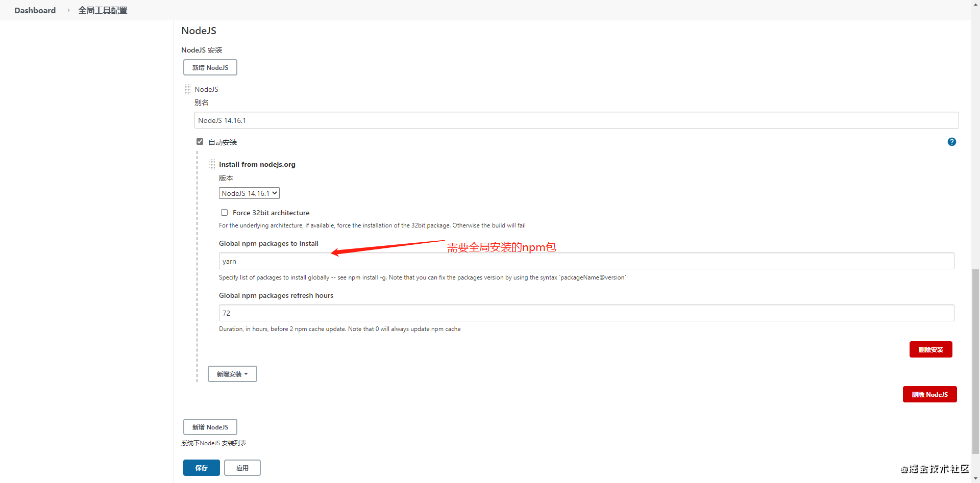Click the 'Force 32bit architecture' label
The height and width of the screenshot is (483, 980).
pos(271,213)
